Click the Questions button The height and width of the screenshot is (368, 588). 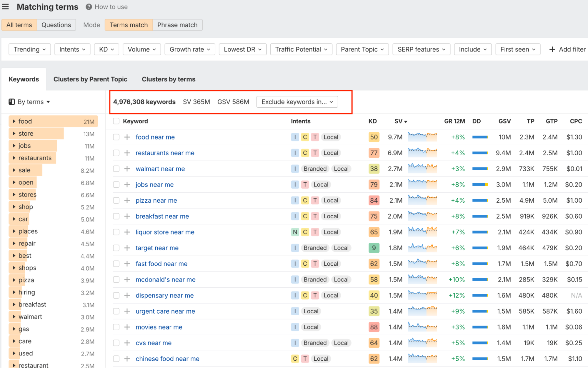tap(56, 25)
